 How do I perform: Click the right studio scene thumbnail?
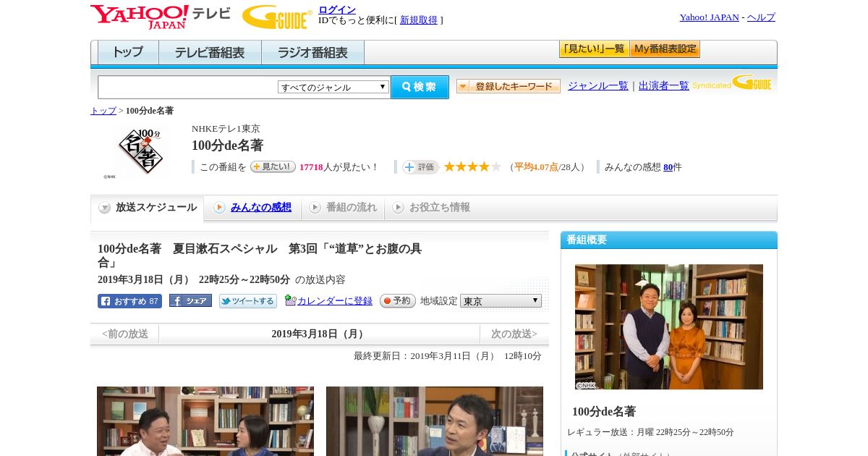[x=435, y=421]
